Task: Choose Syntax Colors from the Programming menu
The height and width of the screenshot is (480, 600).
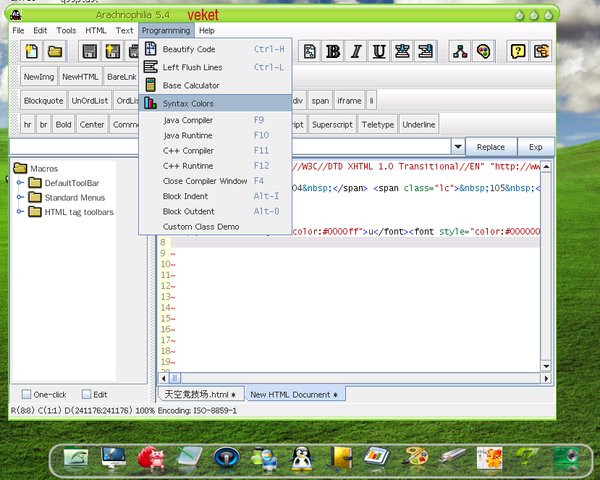Action: (x=188, y=103)
